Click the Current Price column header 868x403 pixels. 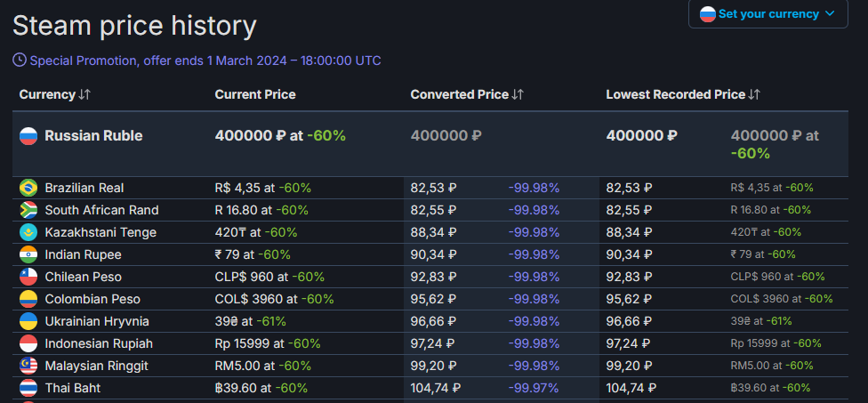[255, 94]
